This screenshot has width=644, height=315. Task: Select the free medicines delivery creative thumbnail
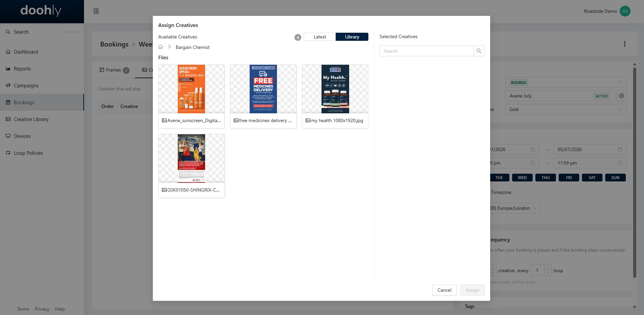pyautogui.click(x=263, y=89)
